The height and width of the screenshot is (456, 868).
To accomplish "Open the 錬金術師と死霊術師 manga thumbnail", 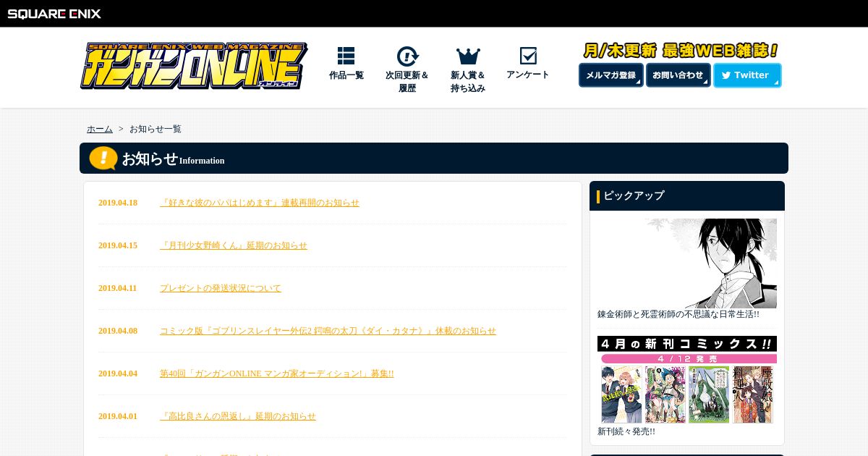I will 687,263.
